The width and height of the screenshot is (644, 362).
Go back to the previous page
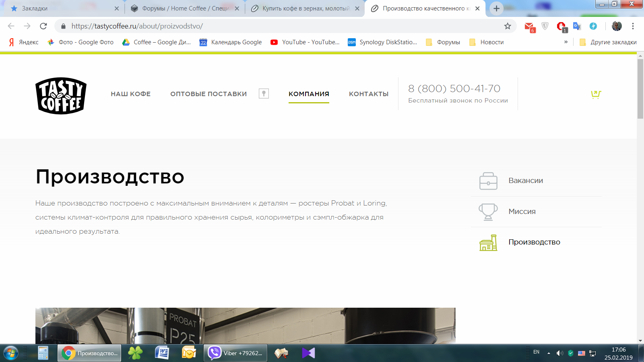pos(11,26)
